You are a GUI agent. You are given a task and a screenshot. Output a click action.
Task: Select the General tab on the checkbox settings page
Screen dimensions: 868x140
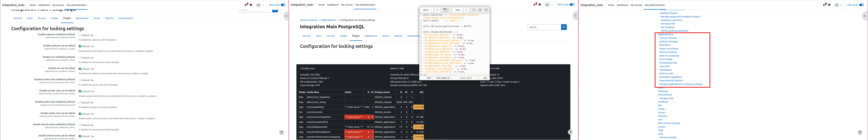[x=17, y=18]
